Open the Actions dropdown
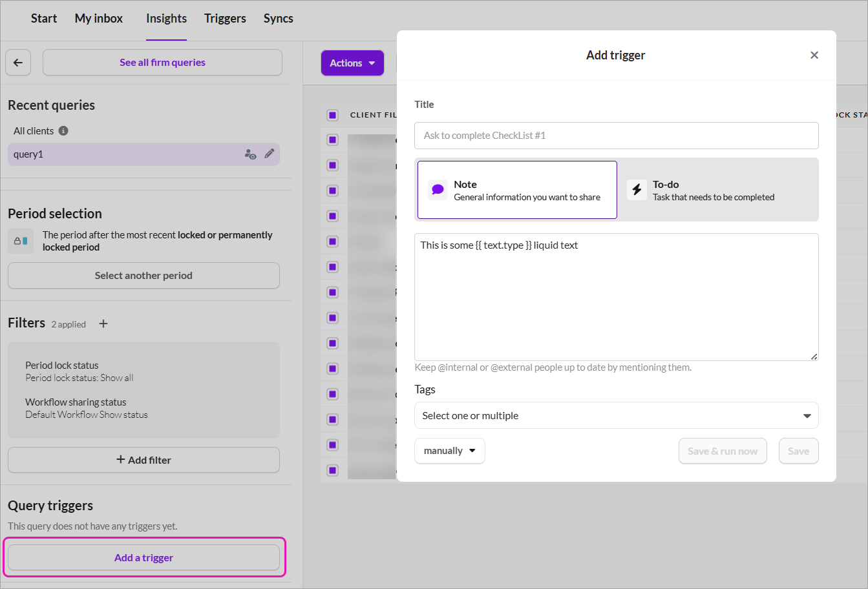The width and height of the screenshot is (868, 589). tap(352, 63)
